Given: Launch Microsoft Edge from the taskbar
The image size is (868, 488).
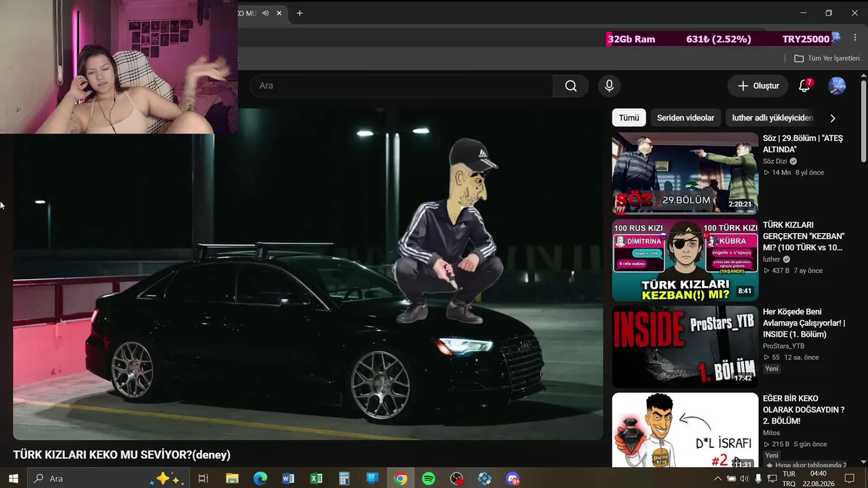Looking at the screenshot, I should pyautogui.click(x=260, y=478).
